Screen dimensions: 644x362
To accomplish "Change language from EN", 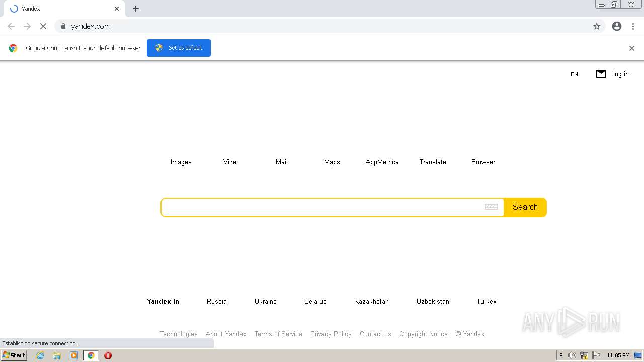I will point(574,74).
